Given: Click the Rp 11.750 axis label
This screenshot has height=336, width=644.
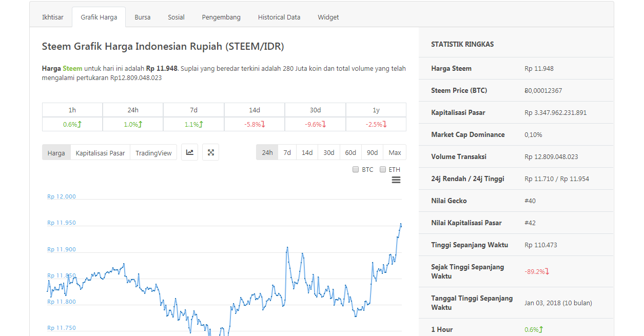Looking at the screenshot, I should [x=62, y=328].
